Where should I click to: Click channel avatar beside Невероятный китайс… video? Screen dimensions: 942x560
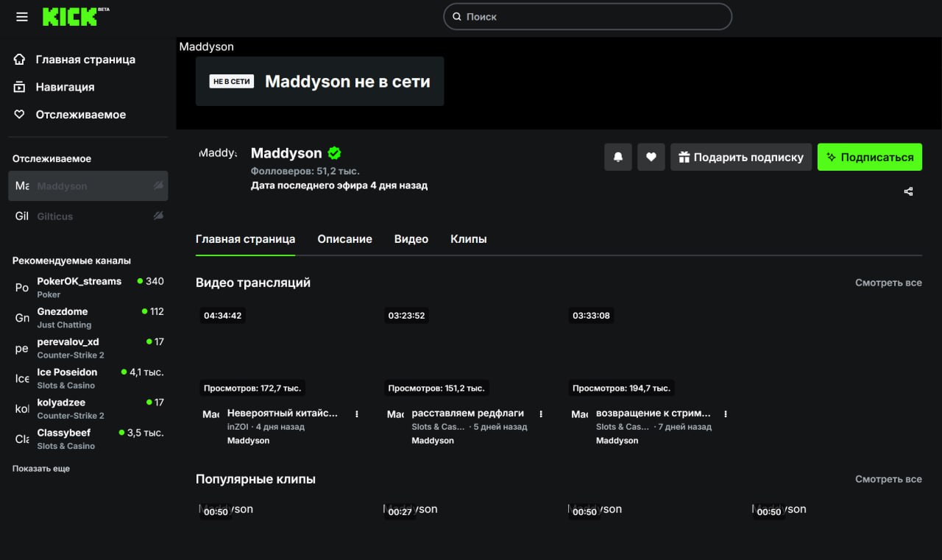(x=210, y=414)
